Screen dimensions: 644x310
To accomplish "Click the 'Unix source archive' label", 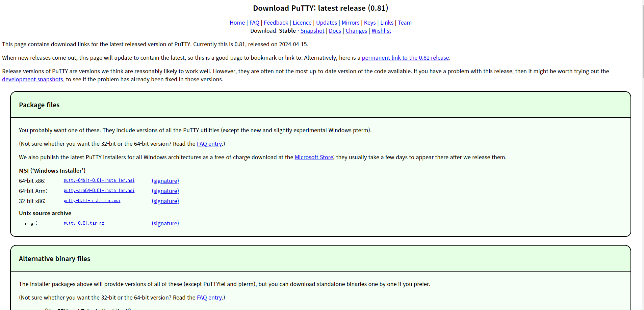I will (x=45, y=213).
